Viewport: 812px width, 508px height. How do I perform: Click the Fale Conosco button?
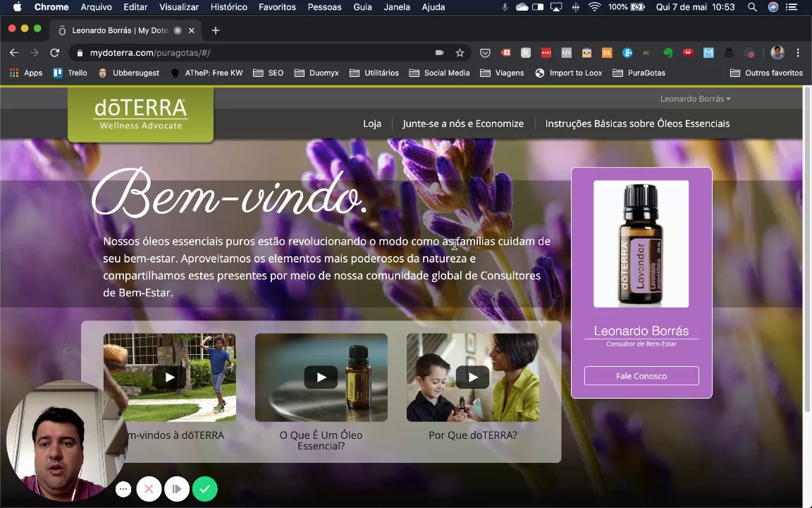(641, 376)
